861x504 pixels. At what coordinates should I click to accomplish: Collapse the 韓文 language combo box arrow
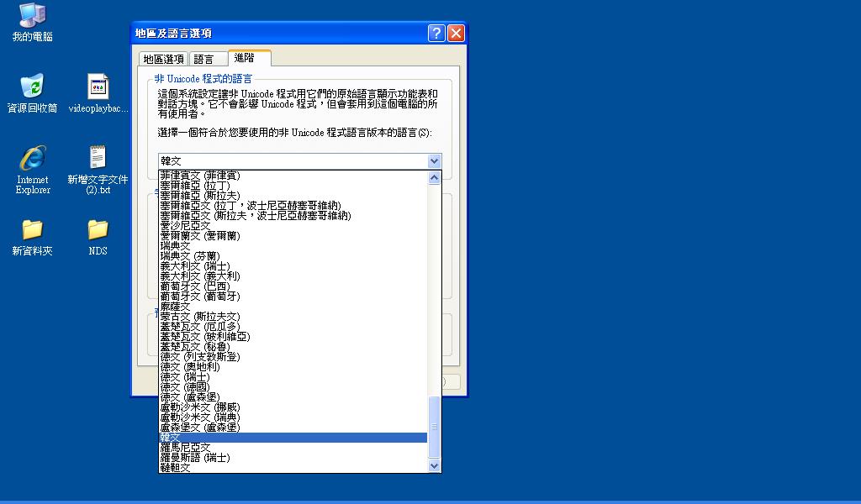click(x=434, y=160)
